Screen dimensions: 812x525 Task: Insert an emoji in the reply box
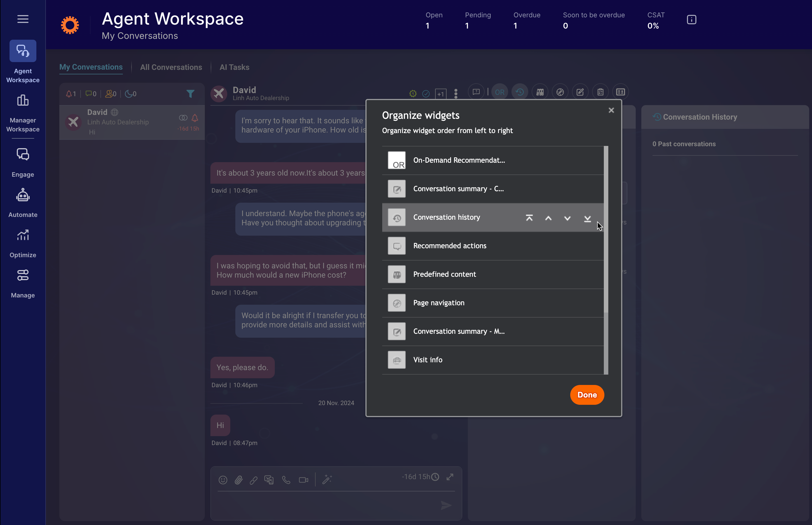pyautogui.click(x=223, y=480)
